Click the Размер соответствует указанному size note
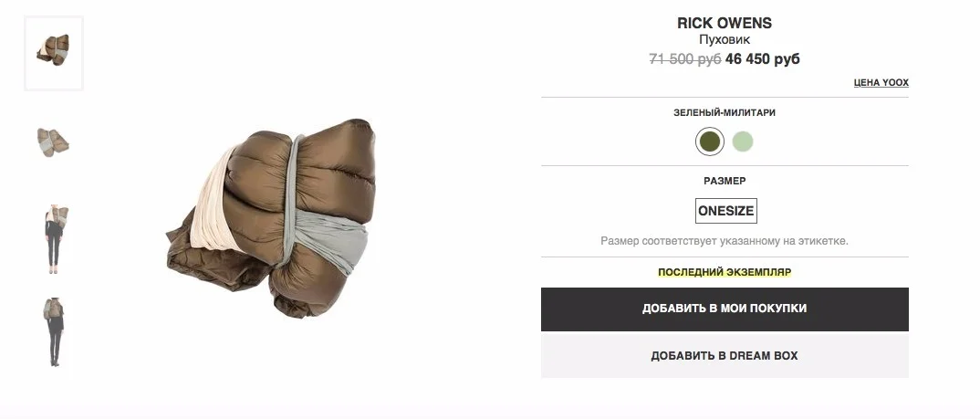The width and height of the screenshot is (980, 419). coord(725,241)
